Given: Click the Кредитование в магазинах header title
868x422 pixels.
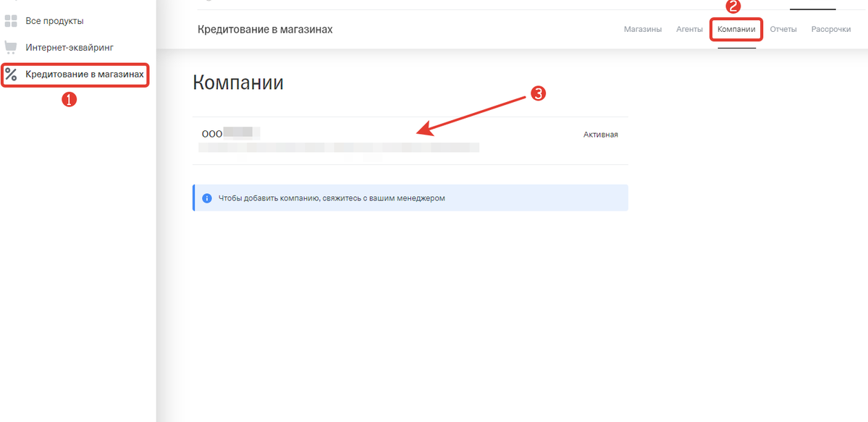Looking at the screenshot, I should 264,30.
